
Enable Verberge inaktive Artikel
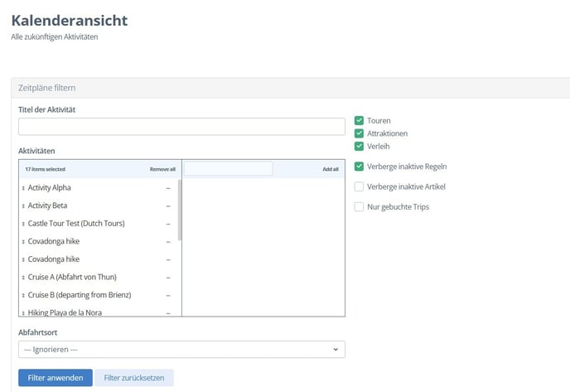pyautogui.click(x=359, y=186)
